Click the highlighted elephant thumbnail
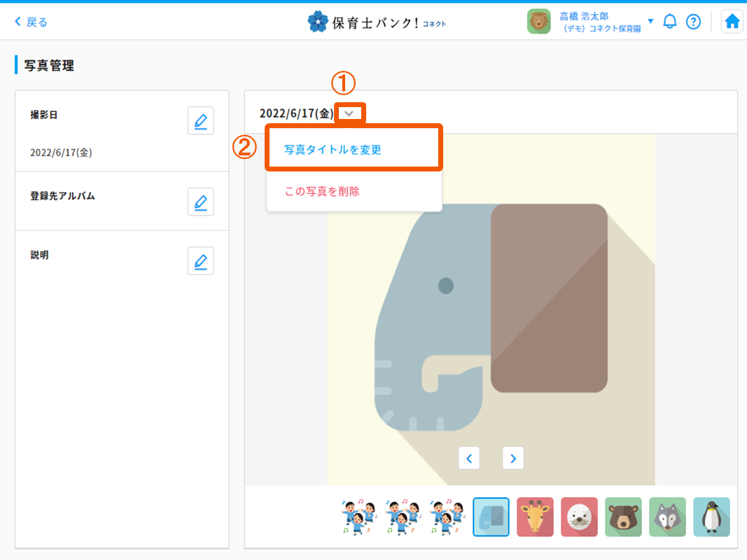 point(491,517)
